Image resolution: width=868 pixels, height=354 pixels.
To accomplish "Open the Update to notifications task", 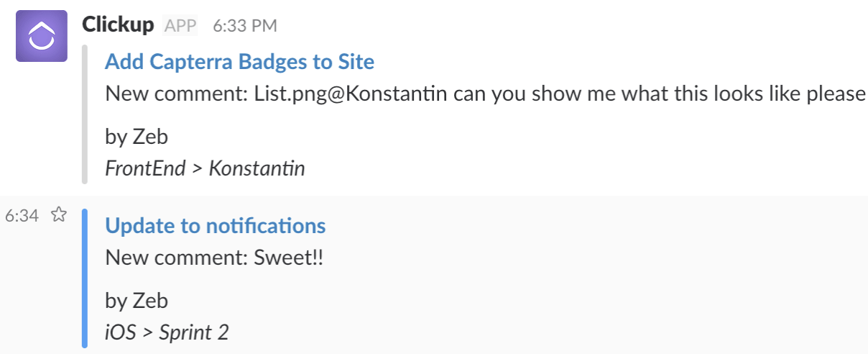I will 215,226.
